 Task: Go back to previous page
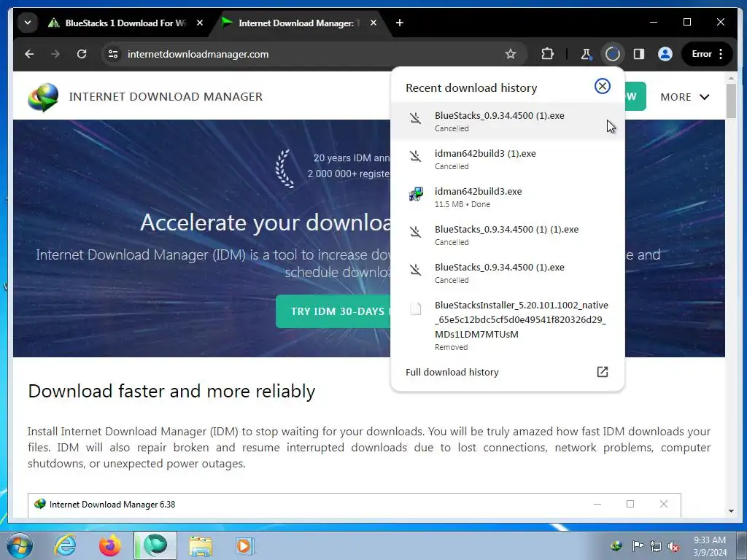pyautogui.click(x=29, y=54)
